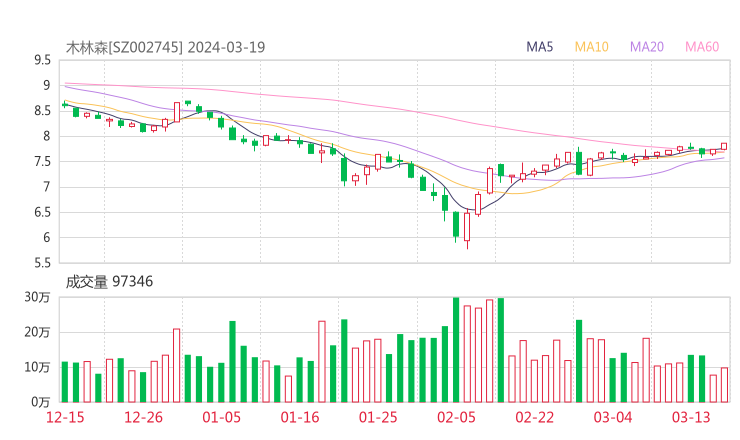Click the 0万 volume axis label
This screenshot has width=740, height=440.
[x=41, y=402]
